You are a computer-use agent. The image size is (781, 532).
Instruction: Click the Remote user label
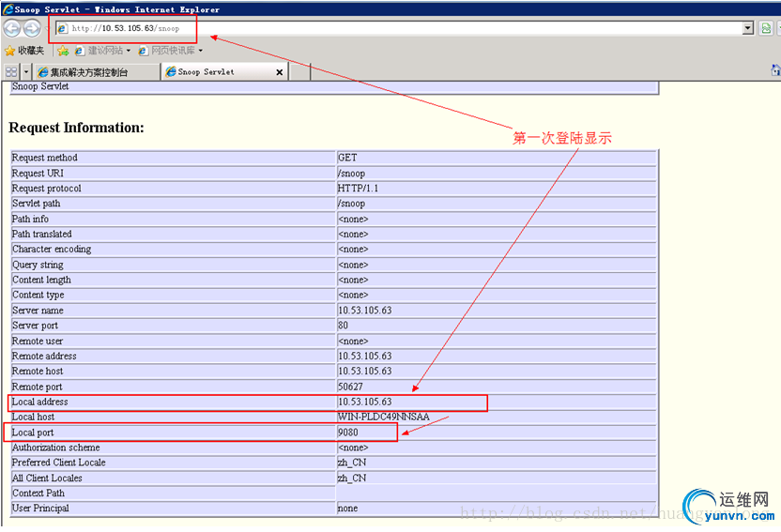(x=38, y=341)
